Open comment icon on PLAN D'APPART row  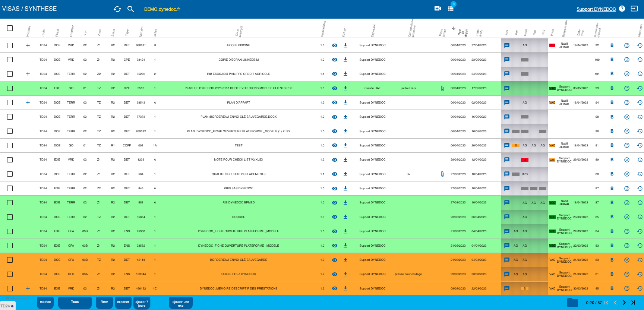pos(507,102)
